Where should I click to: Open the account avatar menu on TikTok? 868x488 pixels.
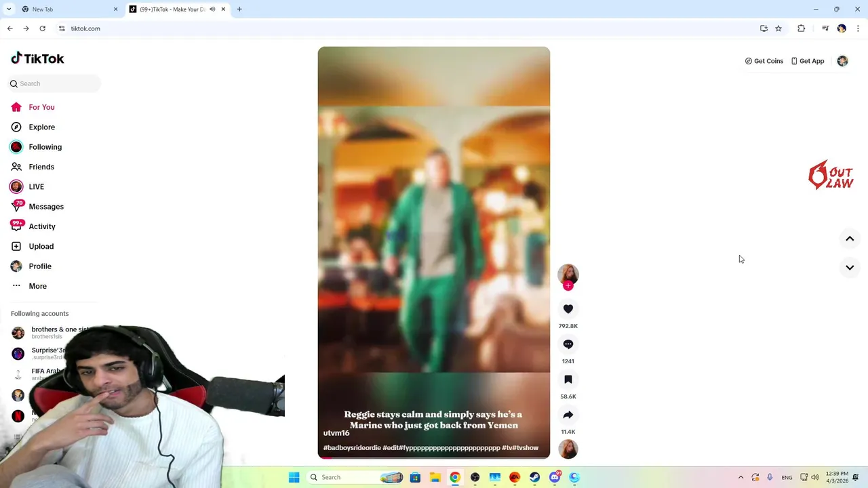(842, 61)
